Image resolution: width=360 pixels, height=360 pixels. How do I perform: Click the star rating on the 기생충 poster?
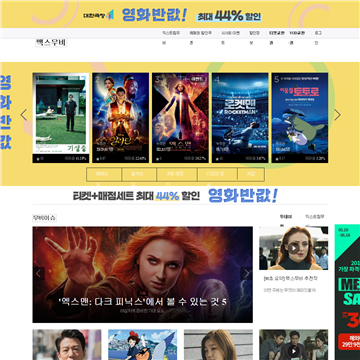point(39,159)
